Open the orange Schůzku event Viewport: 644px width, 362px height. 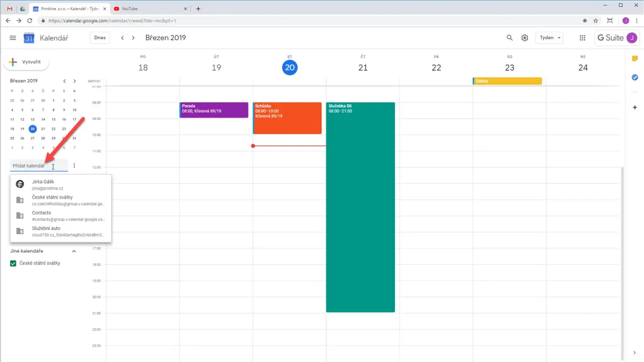[x=287, y=118]
